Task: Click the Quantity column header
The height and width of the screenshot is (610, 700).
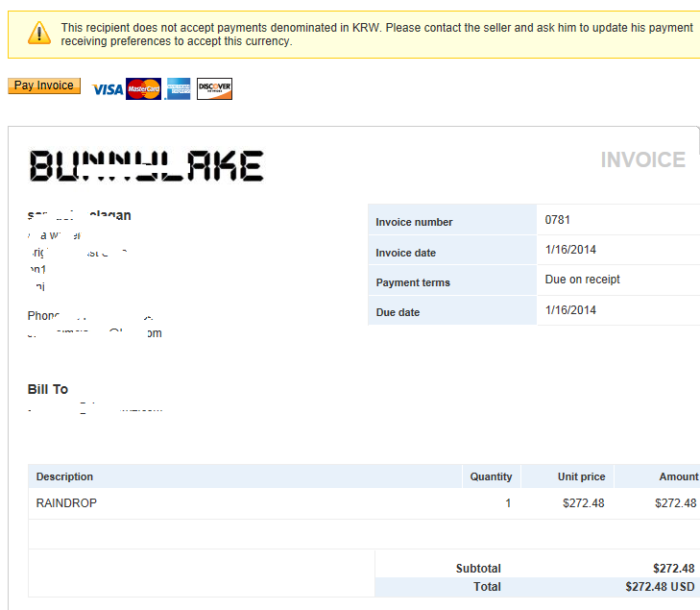Action: pos(491,476)
